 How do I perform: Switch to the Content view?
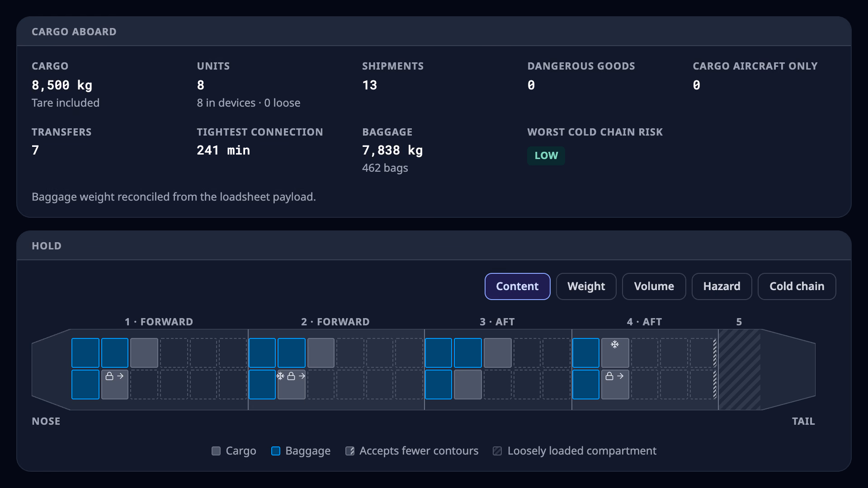pos(517,286)
